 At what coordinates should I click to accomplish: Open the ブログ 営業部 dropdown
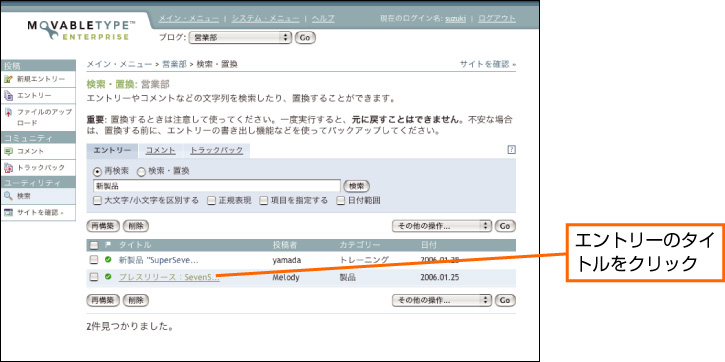[x=240, y=37]
